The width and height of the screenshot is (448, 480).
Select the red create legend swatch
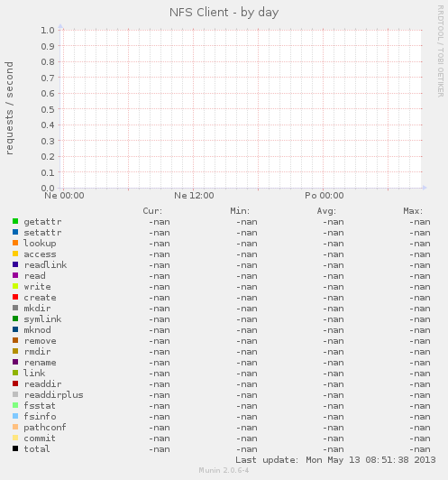tap(15, 297)
